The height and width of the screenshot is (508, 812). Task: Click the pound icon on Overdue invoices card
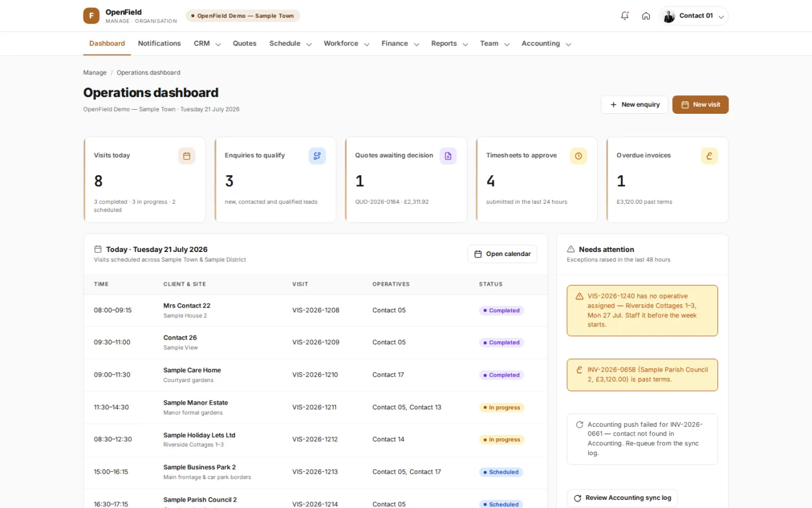coord(709,156)
